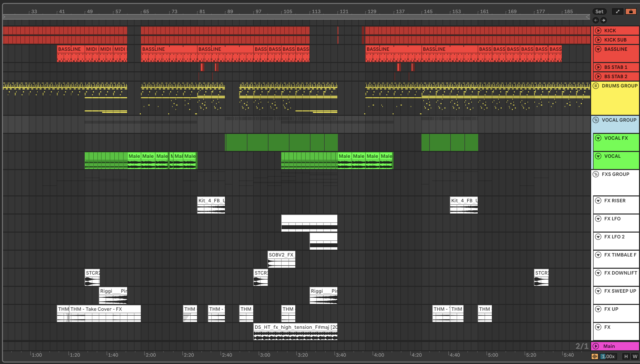Image resolution: width=640 pixels, height=364 pixels.
Task: Click the Set locator button
Action: (599, 11)
